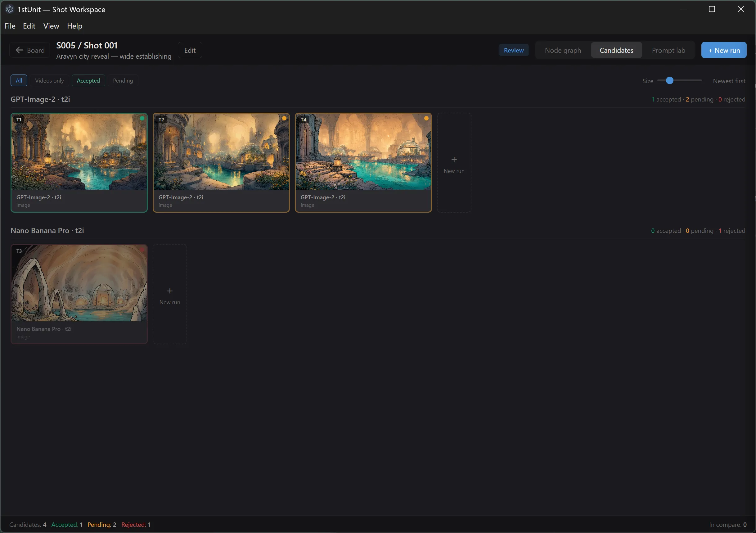Image resolution: width=756 pixels, height=533 pixels.
Task: Click the green accepted dot on T1
Action: click(142, 118)
